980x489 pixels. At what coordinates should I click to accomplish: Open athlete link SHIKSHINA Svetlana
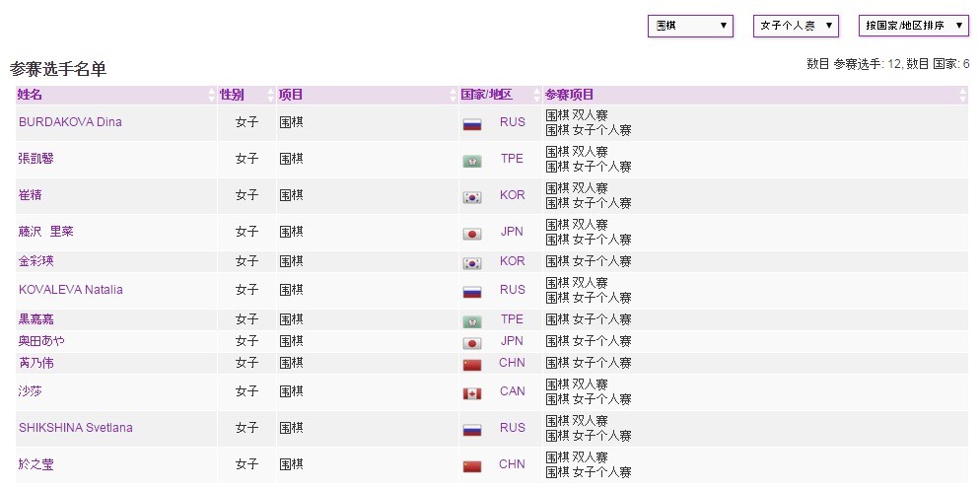tap(76, 428)
